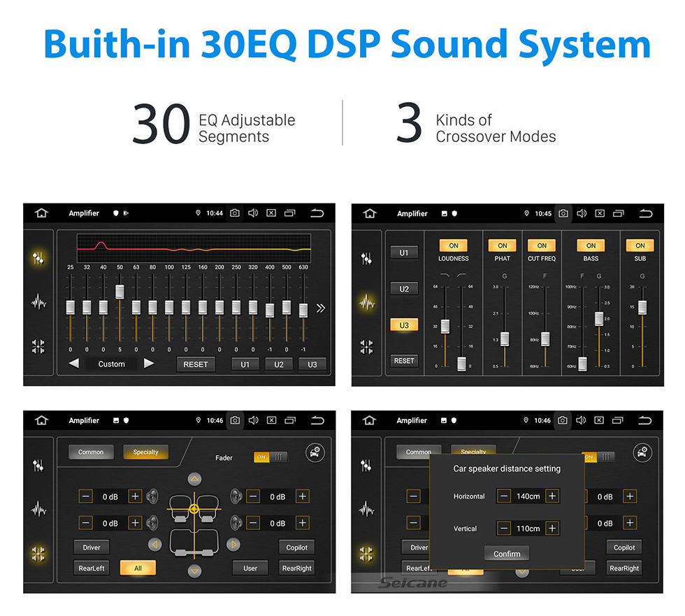Tap the back arrow on the Fader screen
This screenshot has width=685, height=616.
click(317, 420)
